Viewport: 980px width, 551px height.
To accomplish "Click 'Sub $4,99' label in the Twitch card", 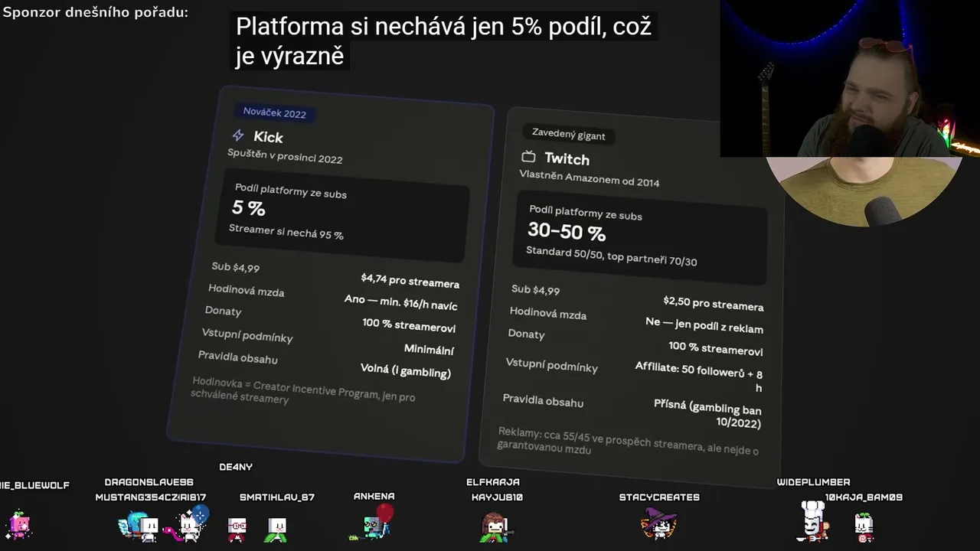I will [536, 289].
